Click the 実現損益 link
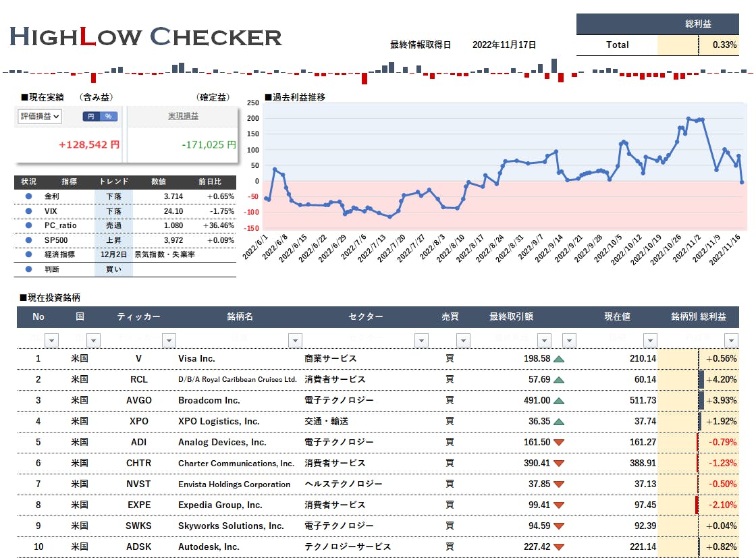Screen dimensions: 756x558 click(x=183, y=117)
